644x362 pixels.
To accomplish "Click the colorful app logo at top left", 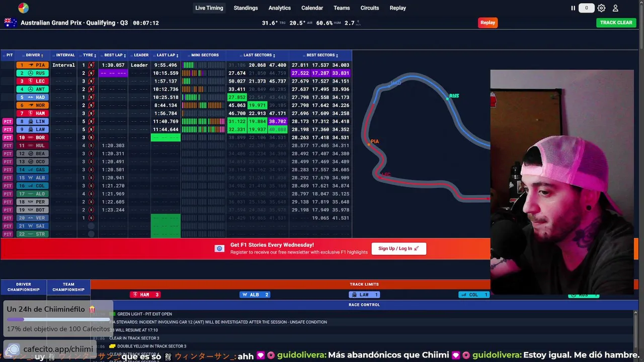I will [23, 8].
